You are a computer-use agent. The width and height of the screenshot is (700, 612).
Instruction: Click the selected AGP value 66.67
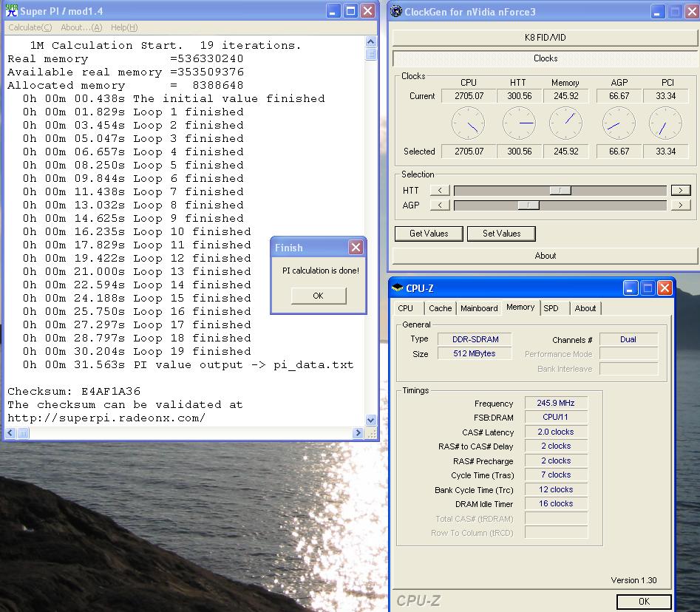pos(619,152)
